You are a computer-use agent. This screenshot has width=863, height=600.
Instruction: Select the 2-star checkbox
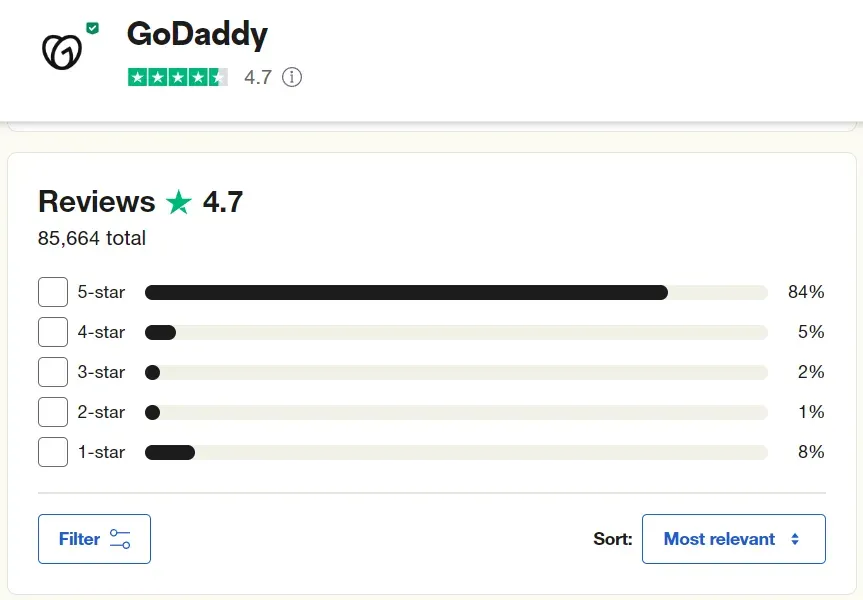pos(53,412)
